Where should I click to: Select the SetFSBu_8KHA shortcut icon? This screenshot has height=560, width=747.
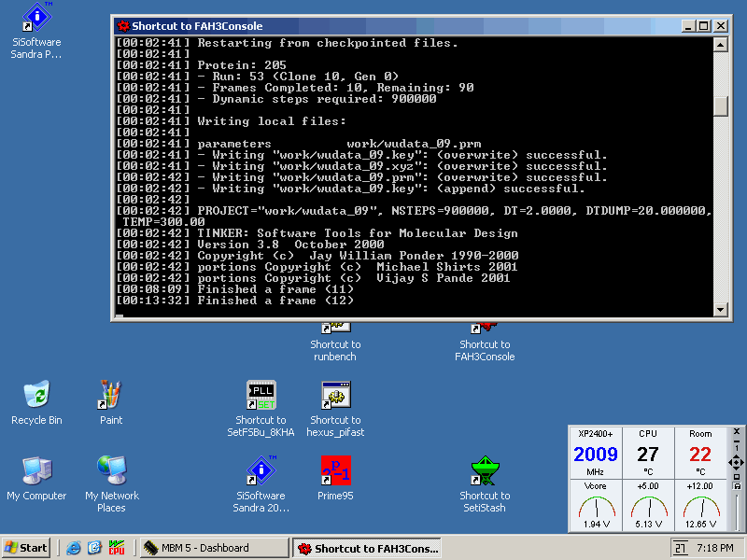coord(261,394)
